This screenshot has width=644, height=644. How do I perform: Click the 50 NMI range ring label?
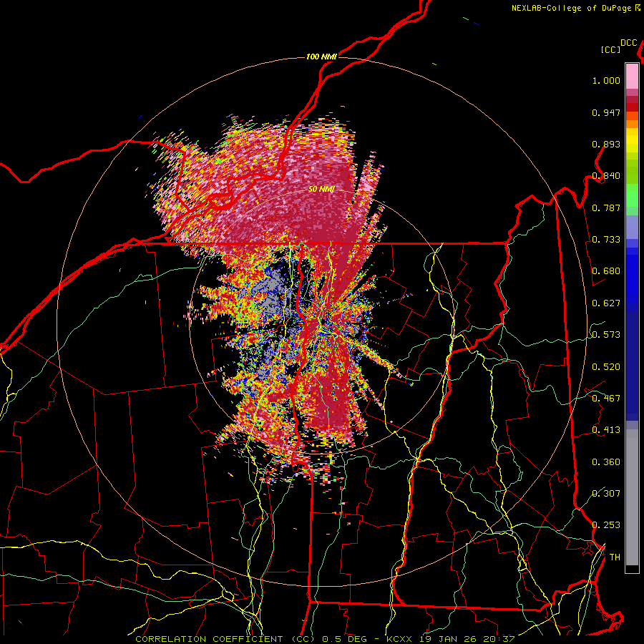coord(321,189)
